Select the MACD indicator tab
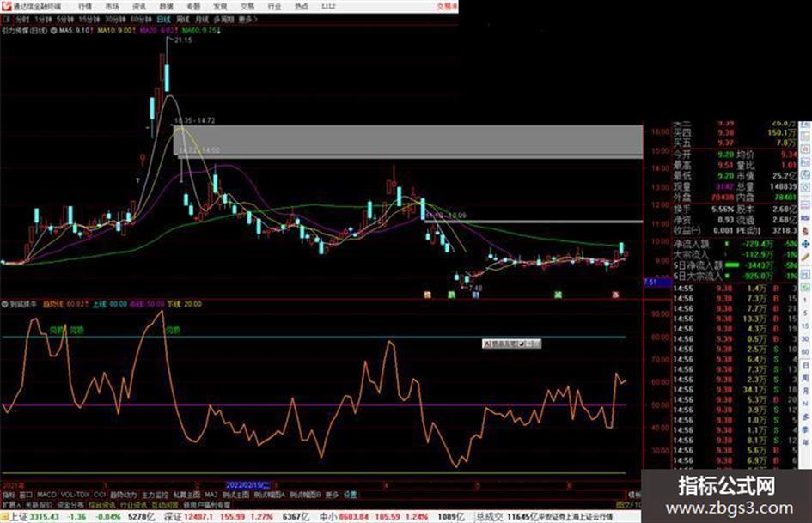This screenshot has width=812, height=523. point(46,495)
